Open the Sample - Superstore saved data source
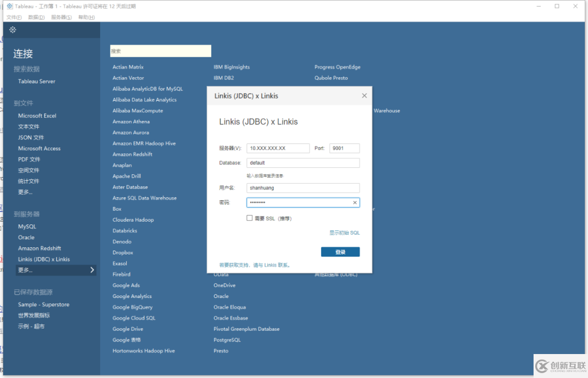588x378 pixels. [44, 304]
